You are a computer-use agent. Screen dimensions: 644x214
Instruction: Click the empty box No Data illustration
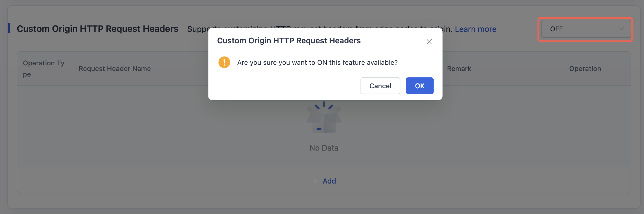(324, 117)
